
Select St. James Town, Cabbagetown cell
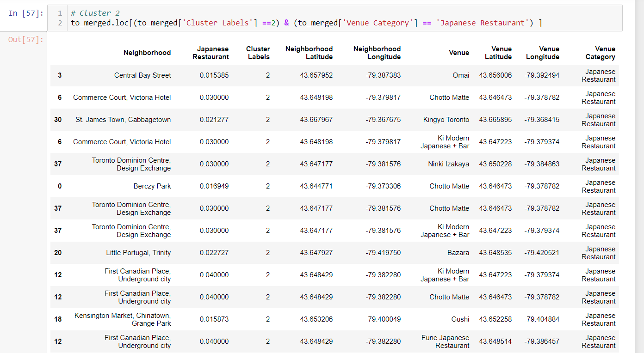click(123, 120)
